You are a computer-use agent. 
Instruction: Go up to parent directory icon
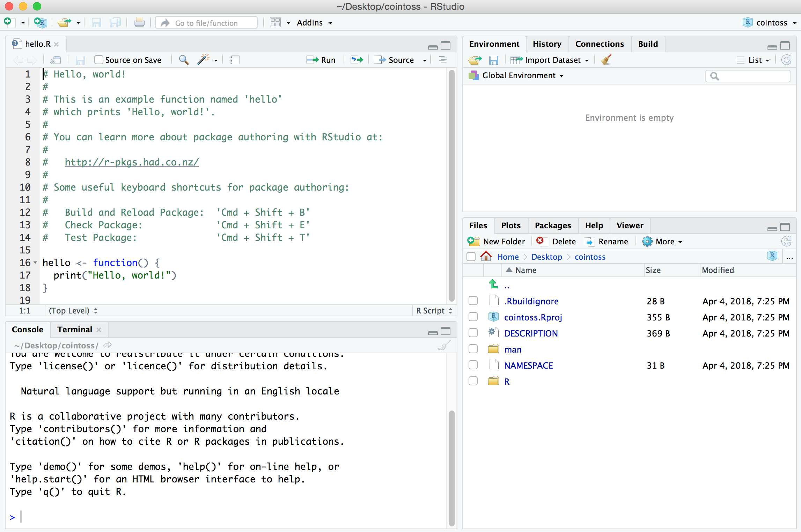point(493,285)
